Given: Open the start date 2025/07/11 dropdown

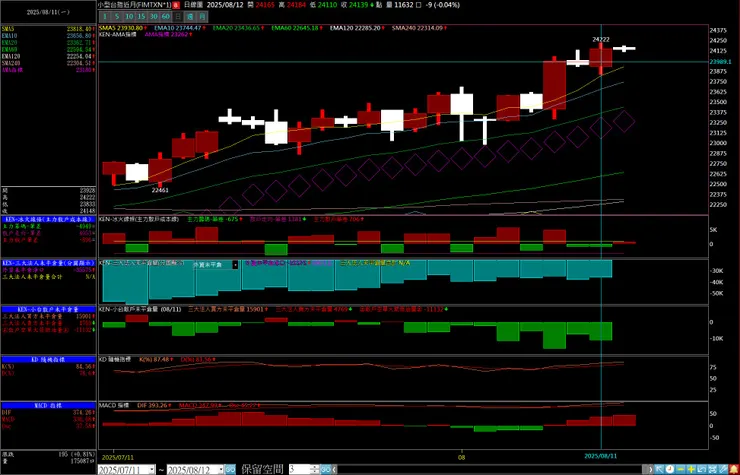Looking at the screenshot, I should [x=151, y=470].
